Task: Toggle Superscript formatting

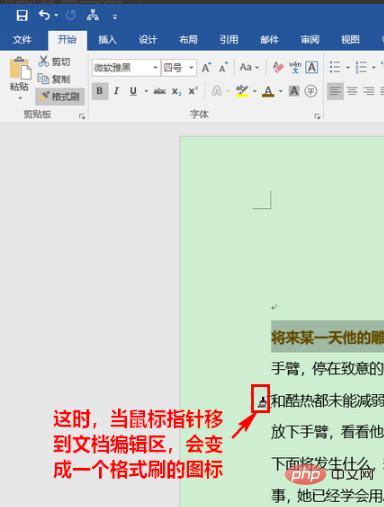Action: pos(193,91)
